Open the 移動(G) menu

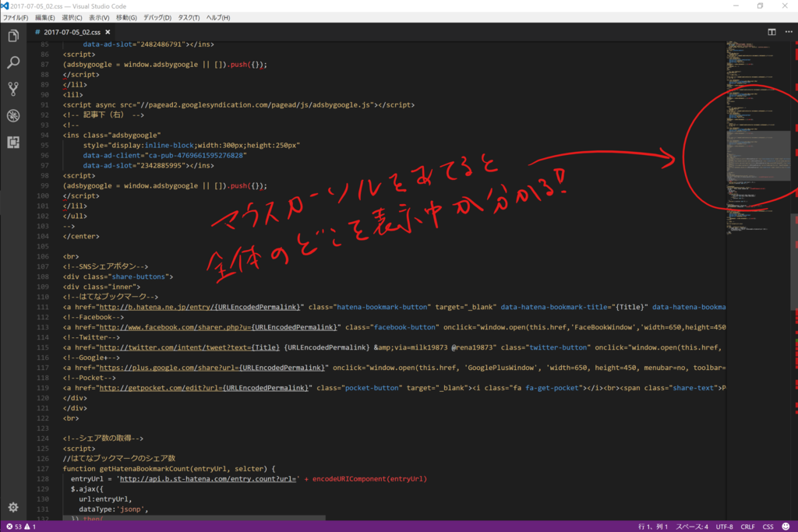tap(126, 18)
